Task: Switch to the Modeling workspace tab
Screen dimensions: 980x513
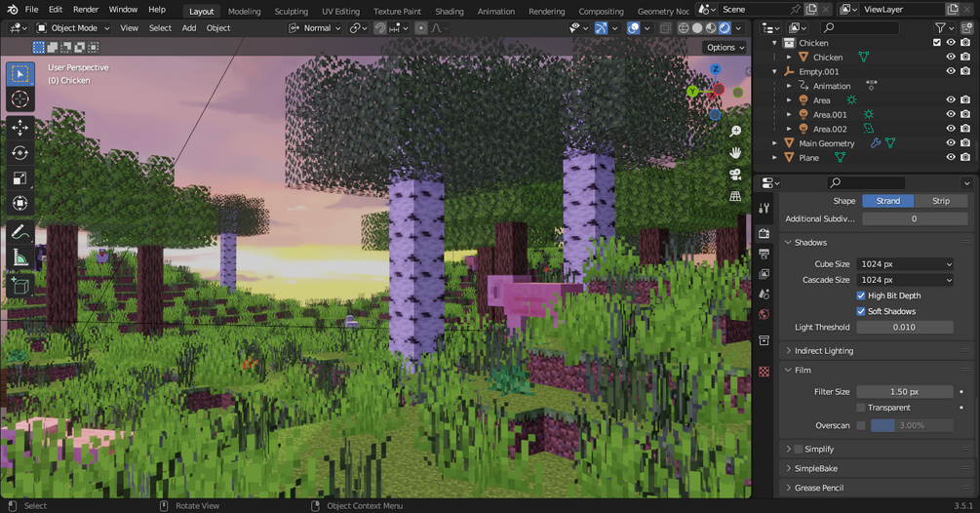Action: [x=245, y=11]
